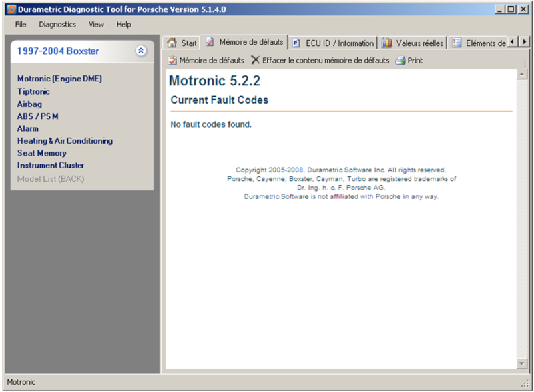Switch to the Start tab
The width and height of the screenshot is (534, 392).
[182, 43]
